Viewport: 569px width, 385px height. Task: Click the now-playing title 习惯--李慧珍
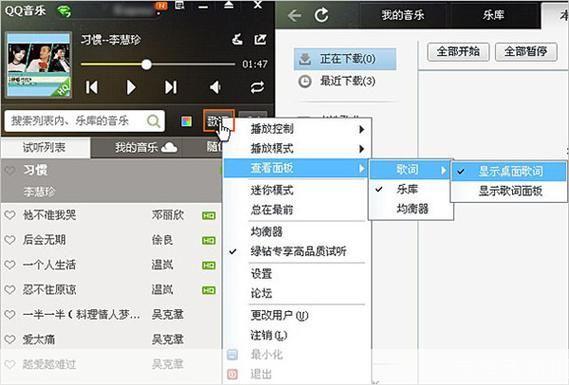pos(111,40)
